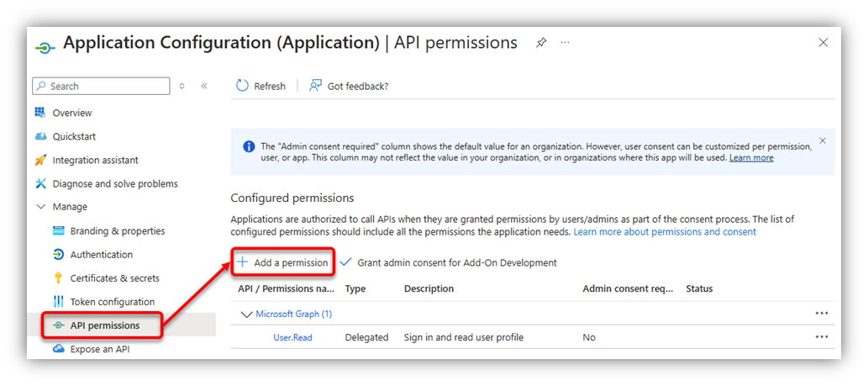Open Overview in the sidebar

(x=72, y=113)
